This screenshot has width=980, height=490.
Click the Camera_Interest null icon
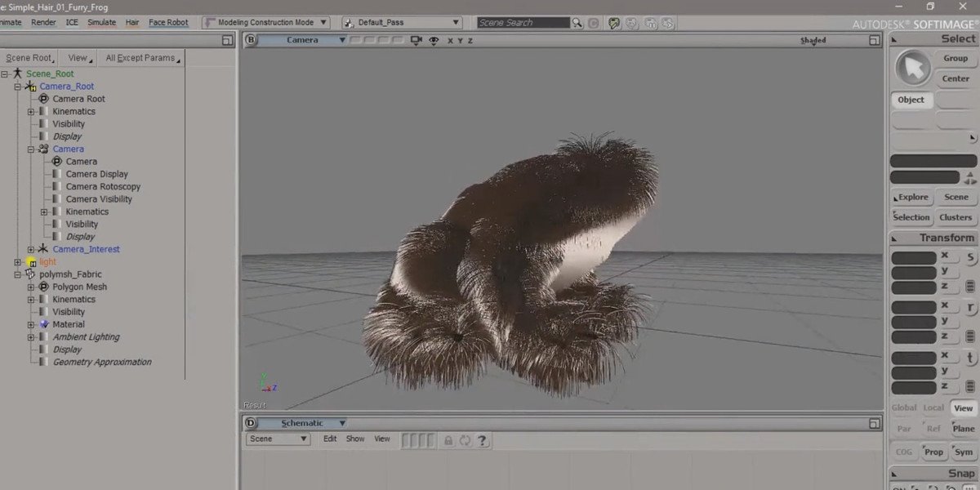pos(43,249)
